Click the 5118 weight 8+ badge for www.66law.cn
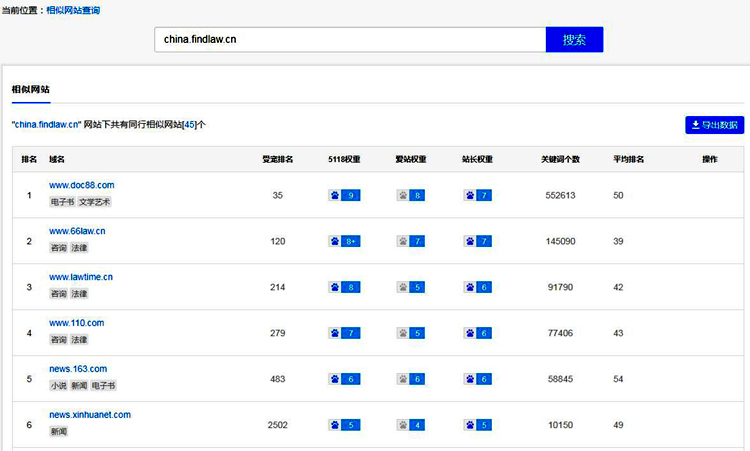750x451 pixels. (x=344, y=241)
